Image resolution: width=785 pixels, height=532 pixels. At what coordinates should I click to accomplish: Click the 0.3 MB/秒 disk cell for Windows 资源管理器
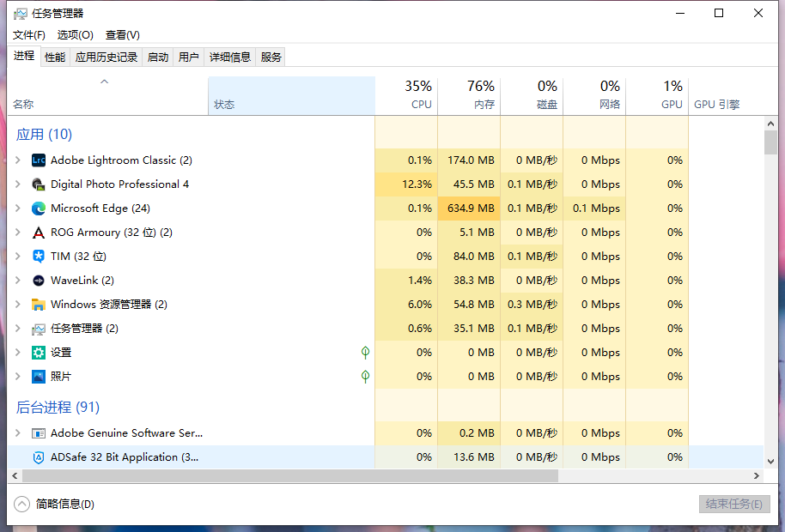click(532, 304)
